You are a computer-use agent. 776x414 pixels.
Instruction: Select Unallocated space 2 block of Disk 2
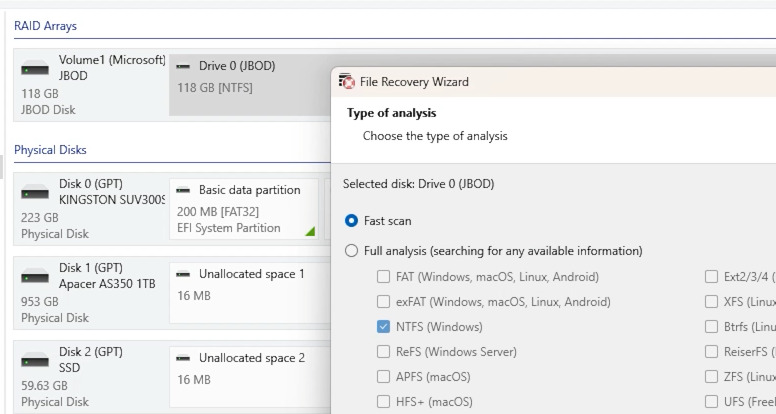tap(250, 377)
